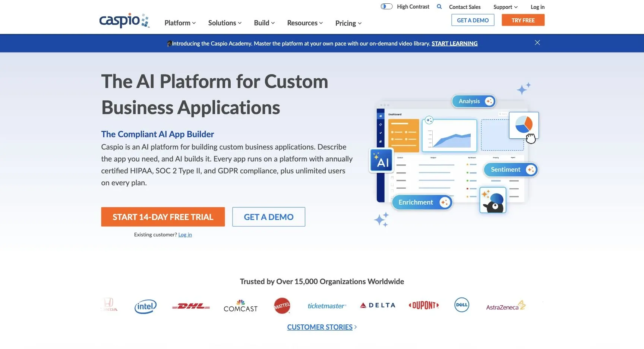Click the DuPont logo

(424, 305)
